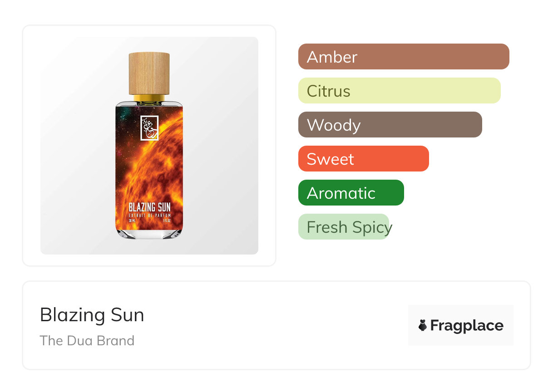Click the Fragplace logo text
This screenshot has height=392, width=553.
point(467,325)
